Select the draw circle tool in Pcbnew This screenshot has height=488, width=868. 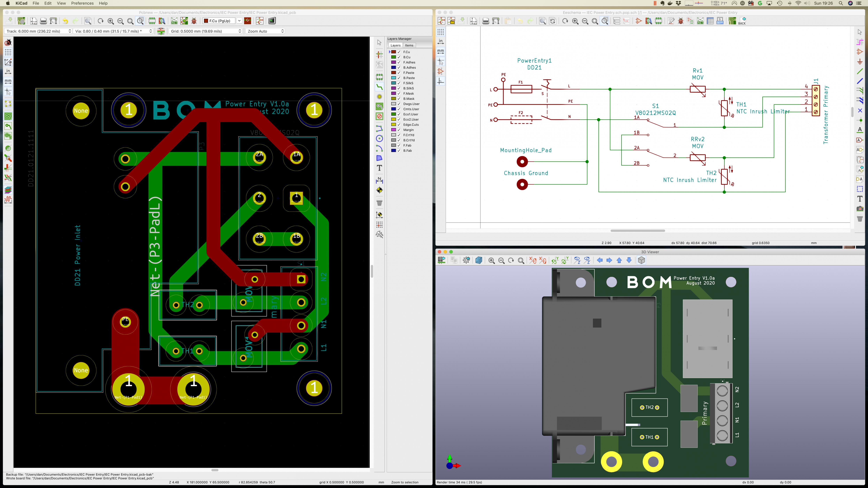pyautogui.click(x=379, y=138)
